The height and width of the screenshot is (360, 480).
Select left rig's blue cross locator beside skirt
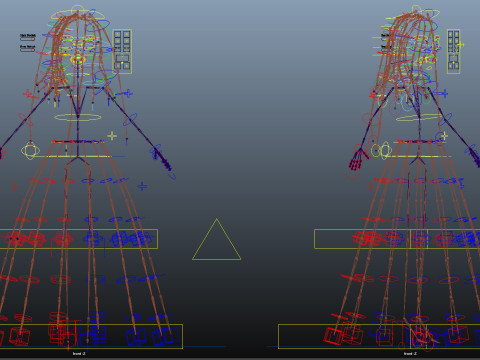[142, 186]
